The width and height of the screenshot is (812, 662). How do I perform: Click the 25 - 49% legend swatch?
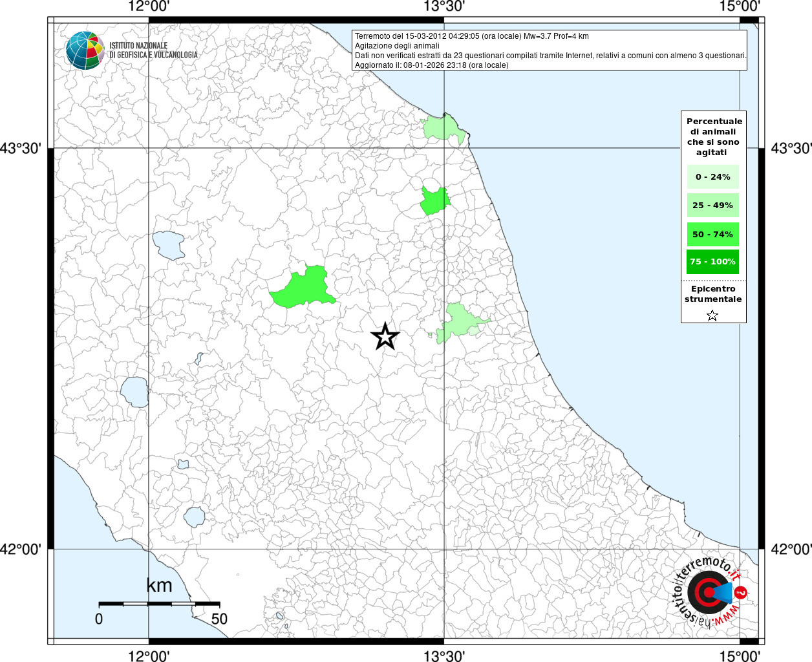712,206
